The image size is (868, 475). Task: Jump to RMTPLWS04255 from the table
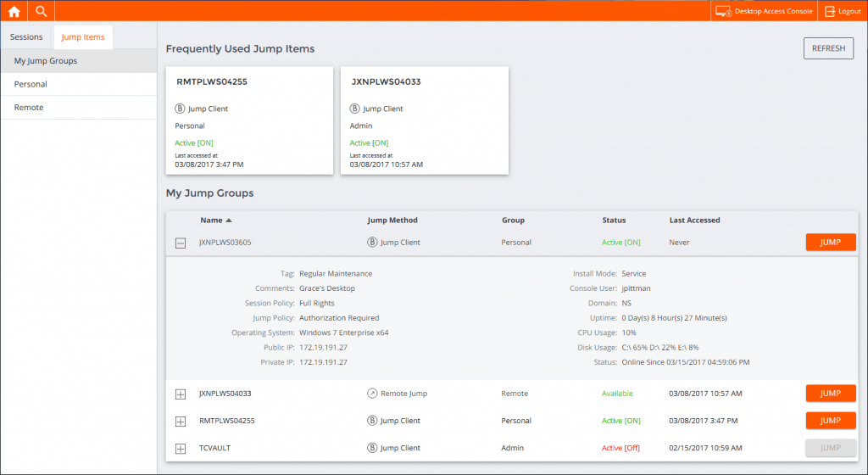pyautogui.click(x=831, y=420)
